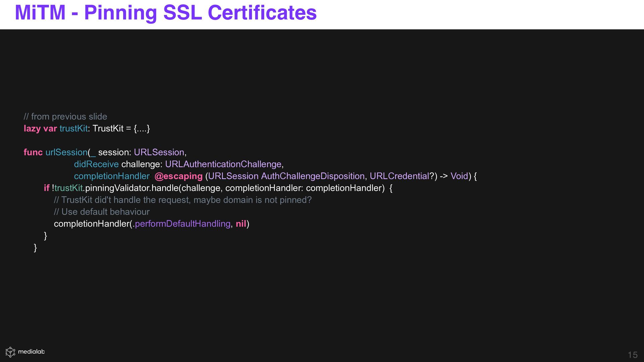Click the 'didReceive' parameter label

pos(96,164)
